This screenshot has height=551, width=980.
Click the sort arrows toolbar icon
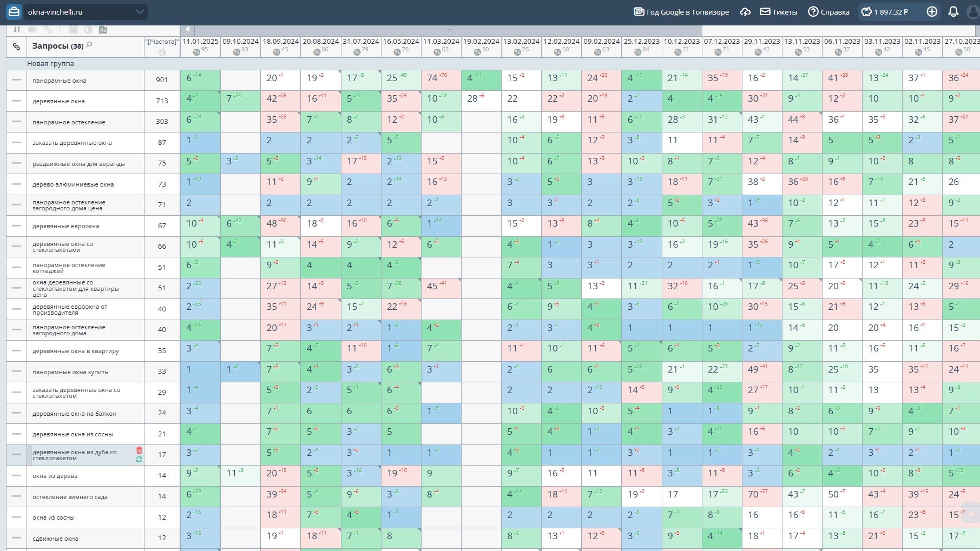point(17,30)
